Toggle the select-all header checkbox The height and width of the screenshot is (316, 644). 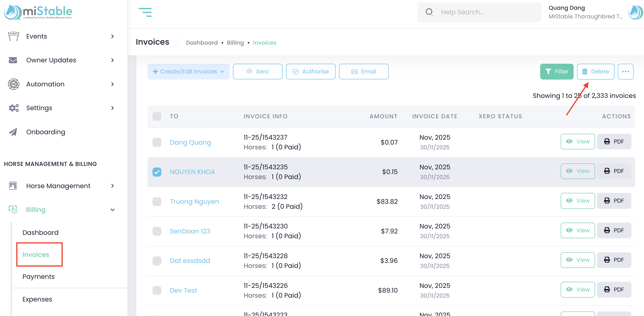click(x=157, y=116)
